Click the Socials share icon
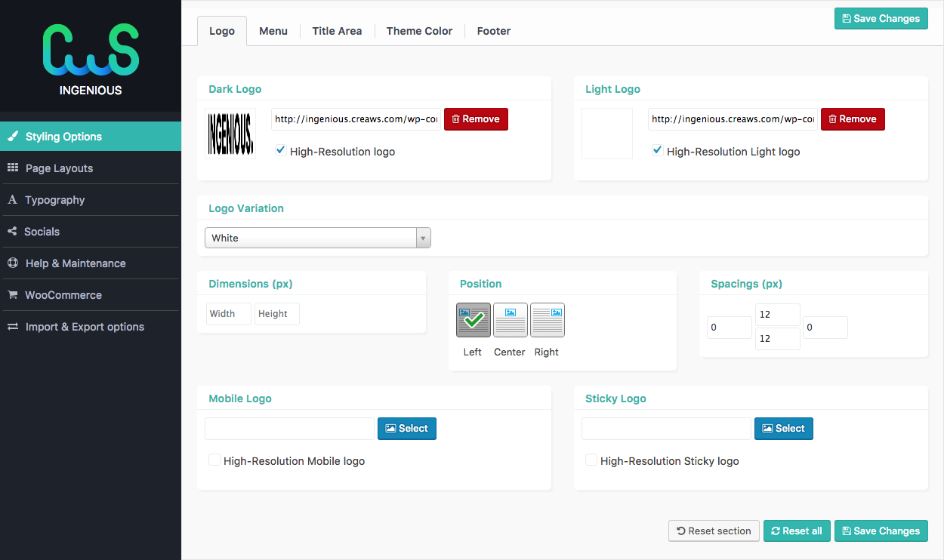 pos(12,232)
